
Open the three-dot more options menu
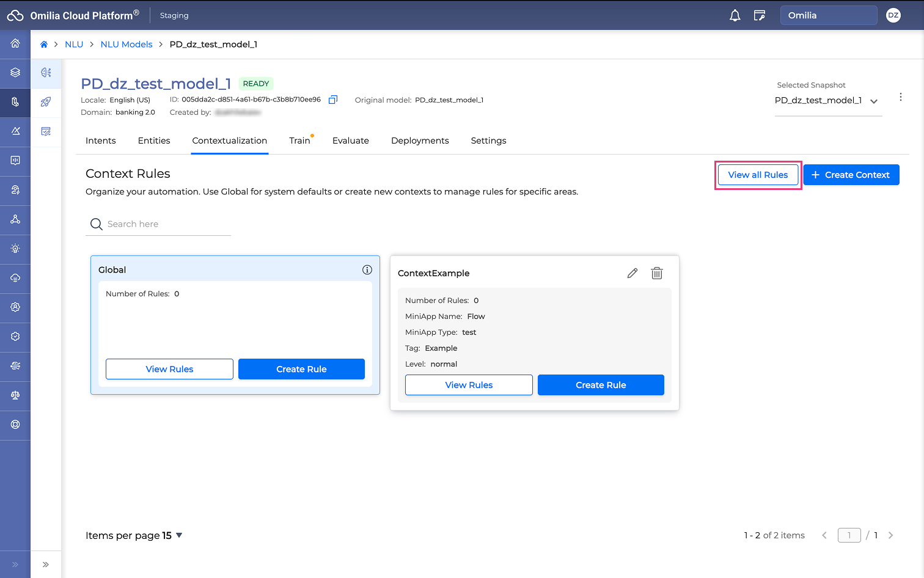click(x=900, y=97)
